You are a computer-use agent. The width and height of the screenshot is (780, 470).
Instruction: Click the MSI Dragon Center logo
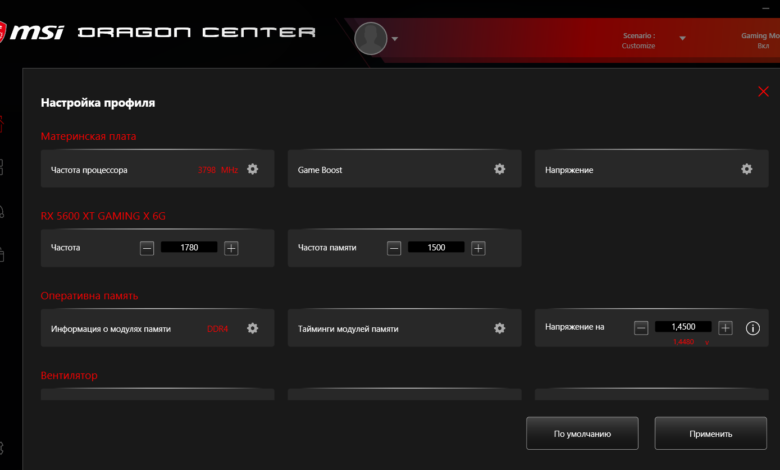pyautogui.click(x=157, y=32)
